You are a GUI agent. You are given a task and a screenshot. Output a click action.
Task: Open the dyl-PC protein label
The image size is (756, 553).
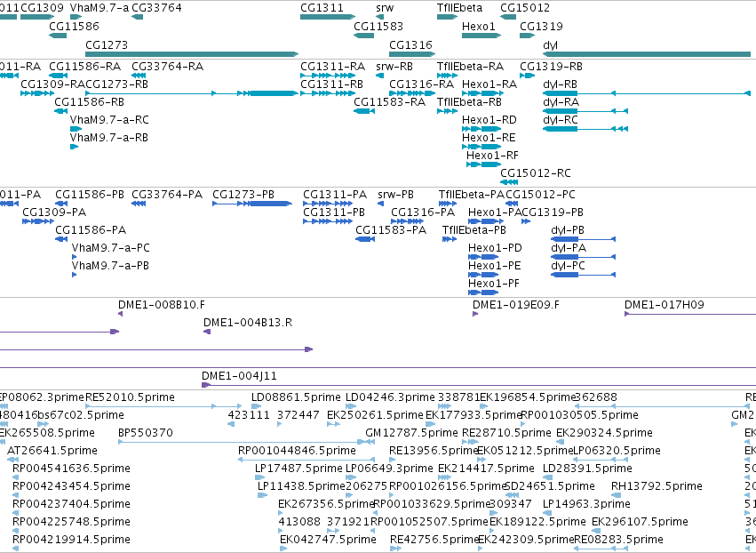point(568,266)
